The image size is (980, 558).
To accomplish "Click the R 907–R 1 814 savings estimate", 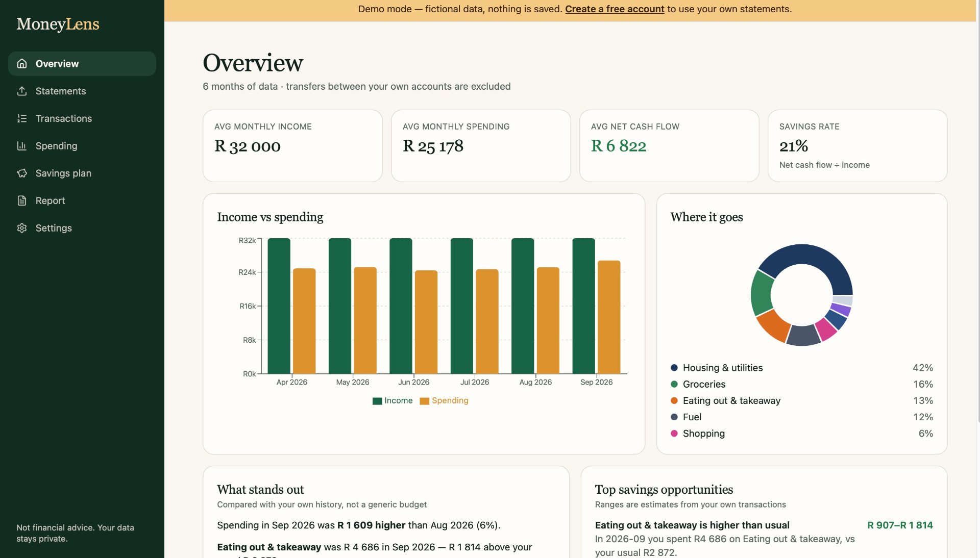I will pyautogui.click(x=900, y=525).
